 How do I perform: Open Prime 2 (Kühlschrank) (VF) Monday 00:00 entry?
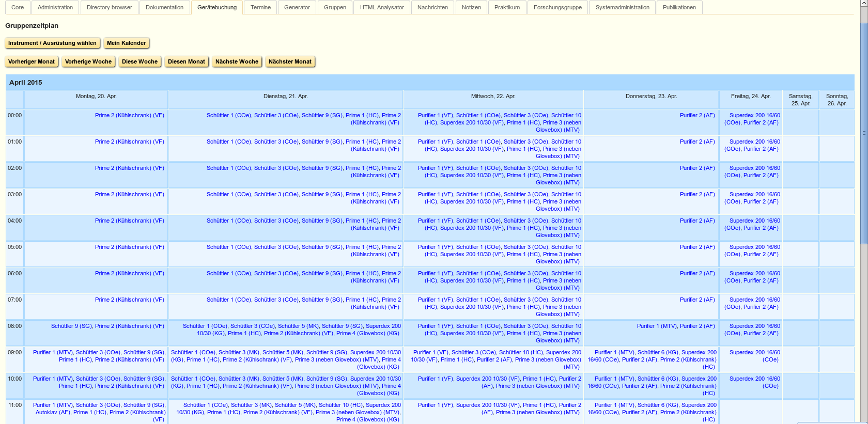129,115
